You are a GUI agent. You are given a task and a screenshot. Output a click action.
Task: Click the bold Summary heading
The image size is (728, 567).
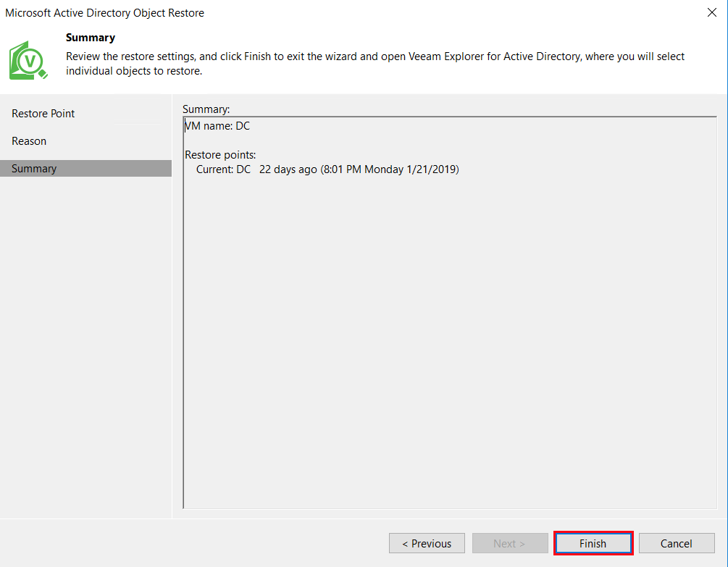(x=91, y=38)
